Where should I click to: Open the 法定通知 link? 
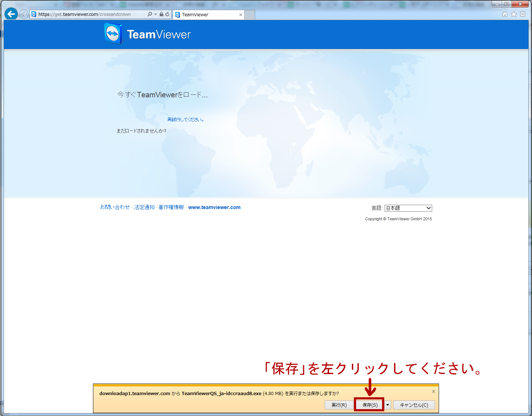[144, 207]
